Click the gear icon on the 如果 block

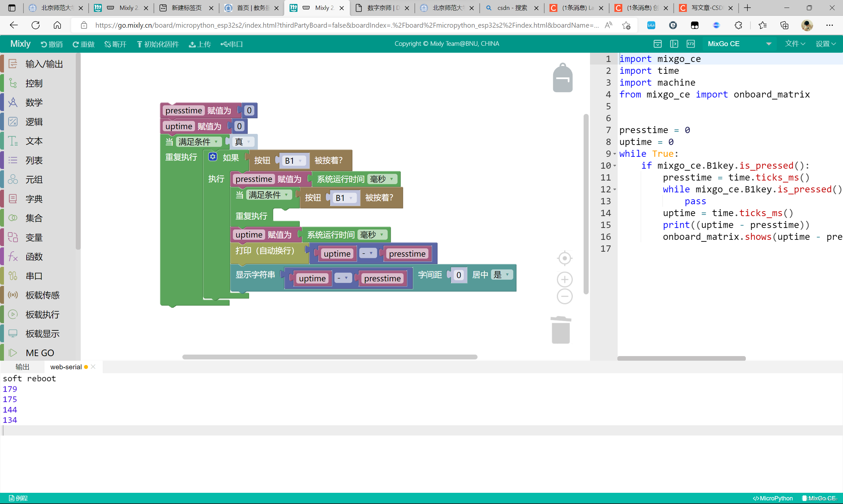tap(212, 157)
